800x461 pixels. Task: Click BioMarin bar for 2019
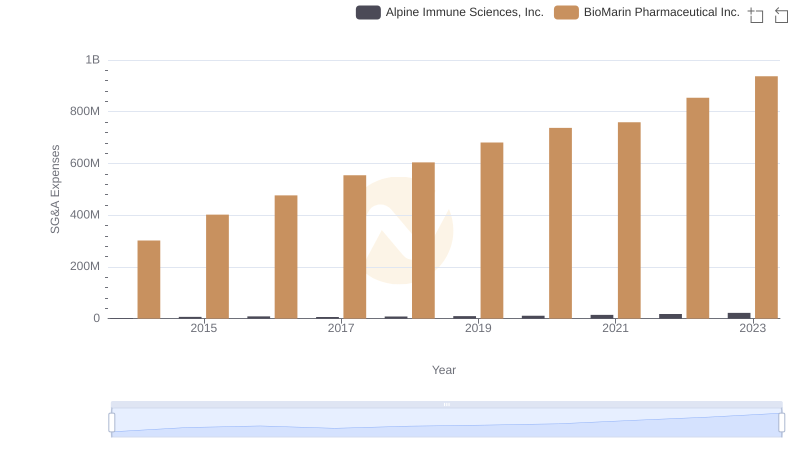pyautogui.click(x=492, y=230)
